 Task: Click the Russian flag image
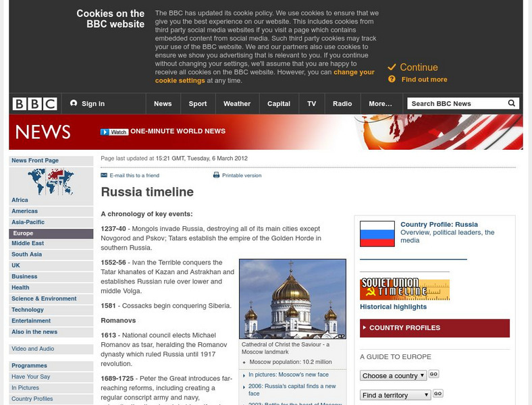[x=377, y=234]
